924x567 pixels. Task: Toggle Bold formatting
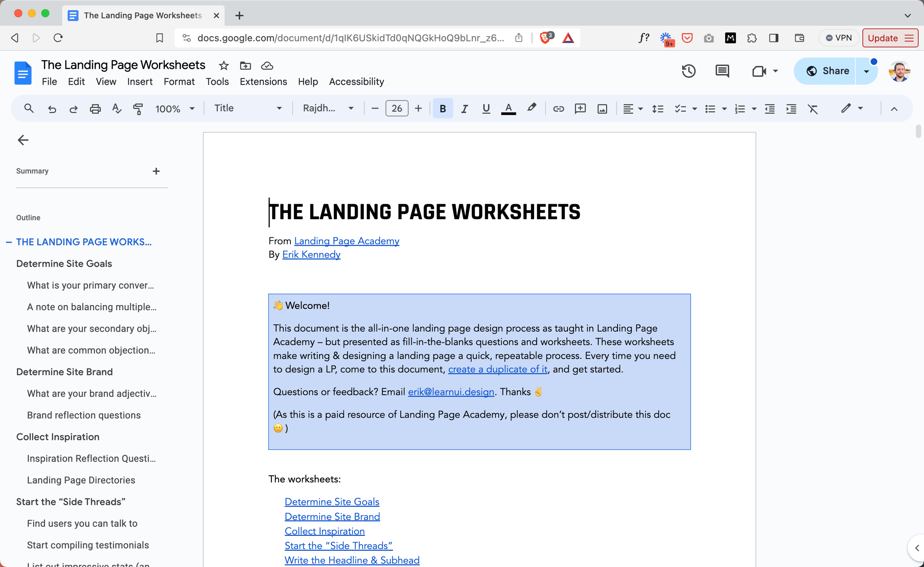coord(443,109)
